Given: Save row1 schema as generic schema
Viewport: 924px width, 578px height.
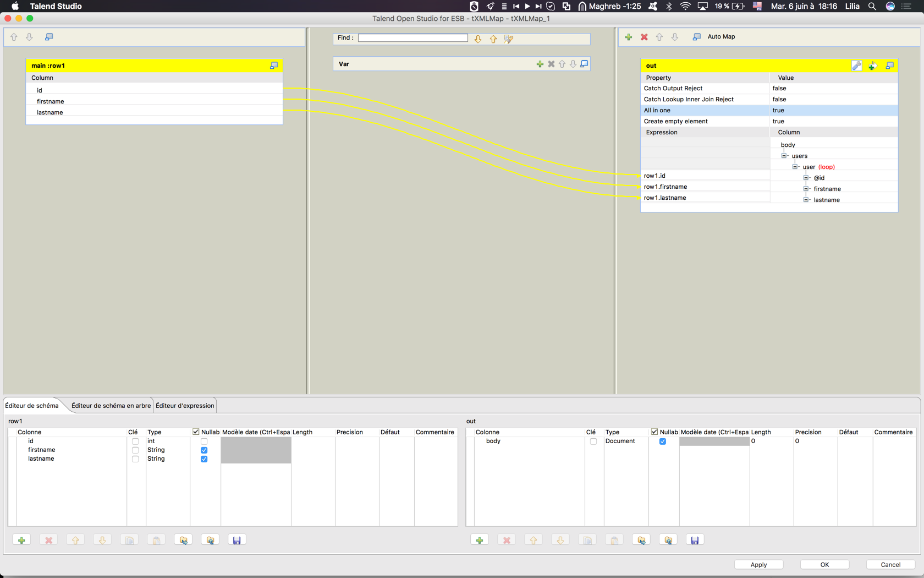Looking at the screenshot, I should pos(237,540).
